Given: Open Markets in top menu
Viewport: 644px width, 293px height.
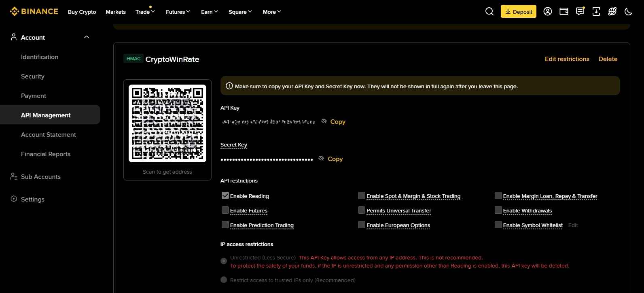Looking at the screenshot, I should 116,12.
